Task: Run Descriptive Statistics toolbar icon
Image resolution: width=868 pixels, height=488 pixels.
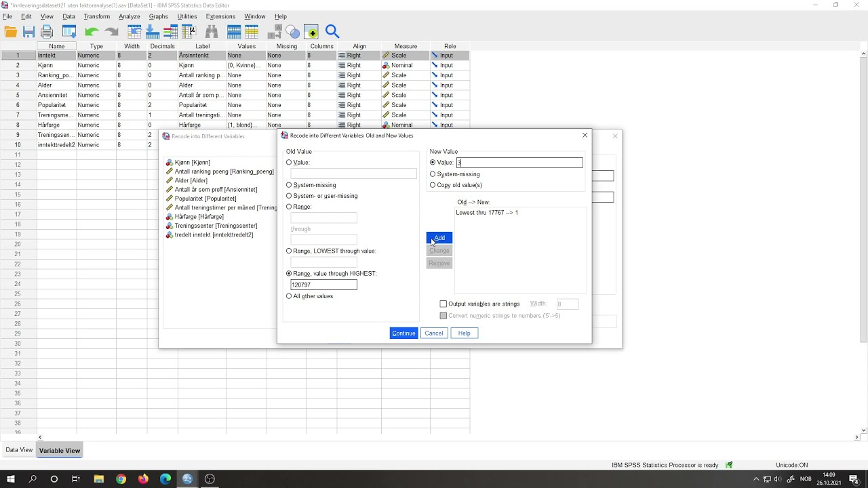Action: point(189,32)
